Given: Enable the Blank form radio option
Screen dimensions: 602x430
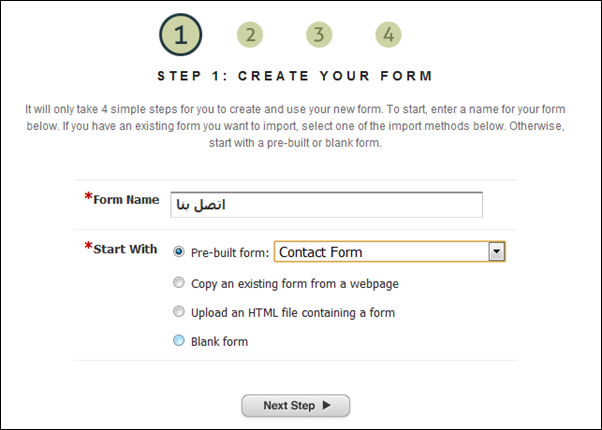Looking at the screenshot, I should coord(179,341).
